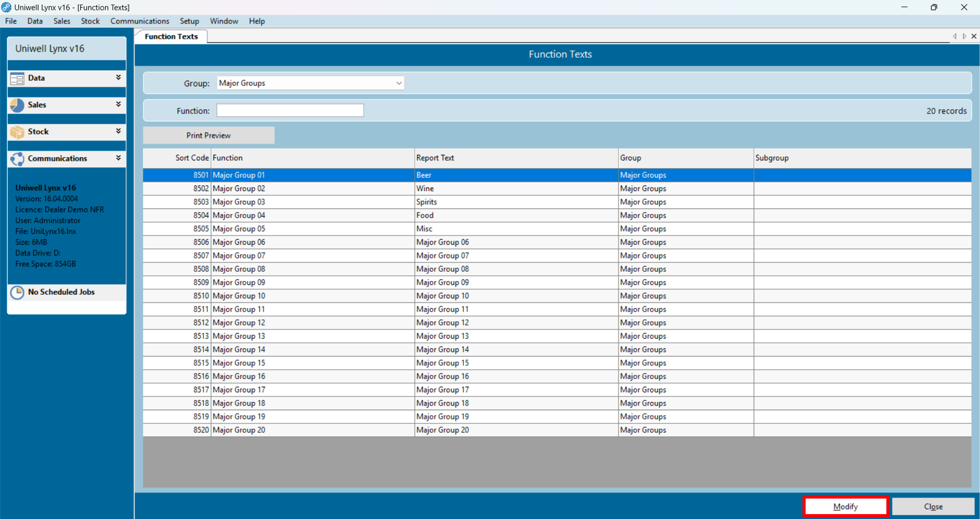The height and width of the screenshot is (519, 980).
Task: Open the Setup menu
Action: click(189, 21)
